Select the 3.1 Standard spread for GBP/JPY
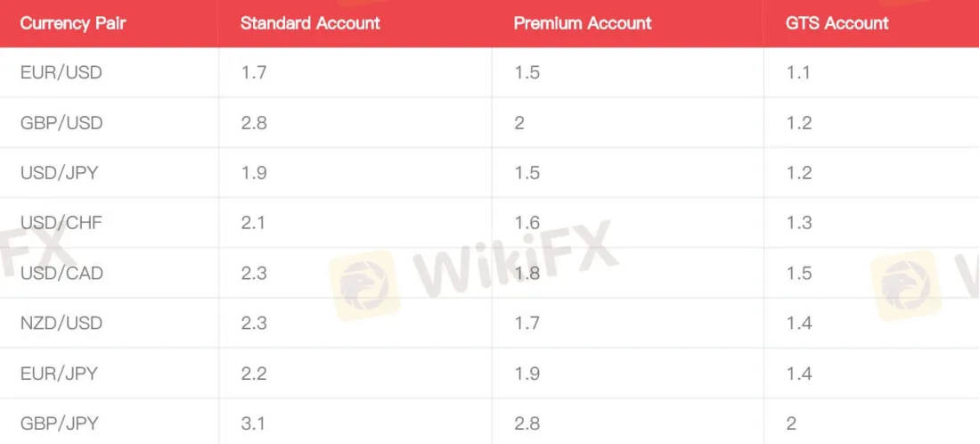Viewport: 980px width, 444px height. (x=254, y=423)
